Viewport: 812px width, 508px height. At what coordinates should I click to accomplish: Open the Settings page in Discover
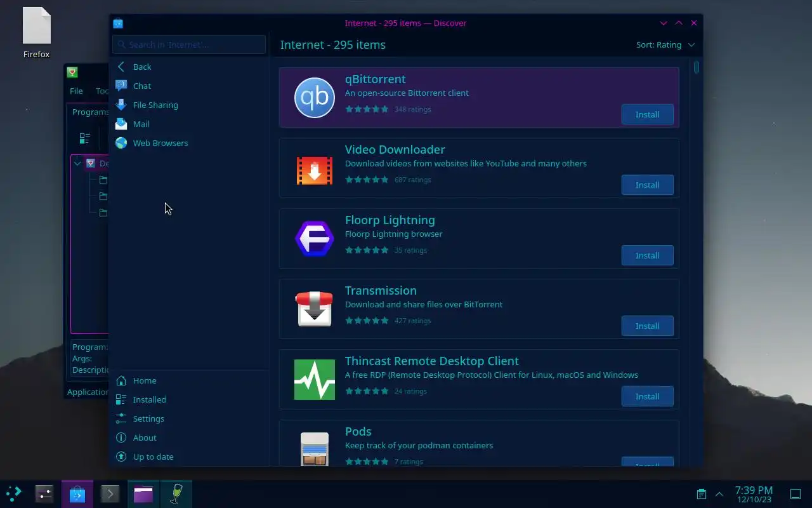(x=189, y=418)
